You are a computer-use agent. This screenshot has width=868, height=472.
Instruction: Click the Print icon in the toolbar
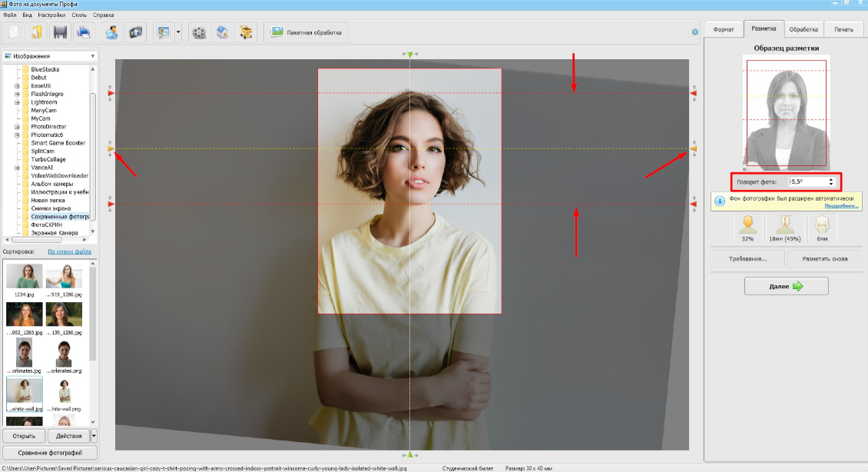coord(83,32)
